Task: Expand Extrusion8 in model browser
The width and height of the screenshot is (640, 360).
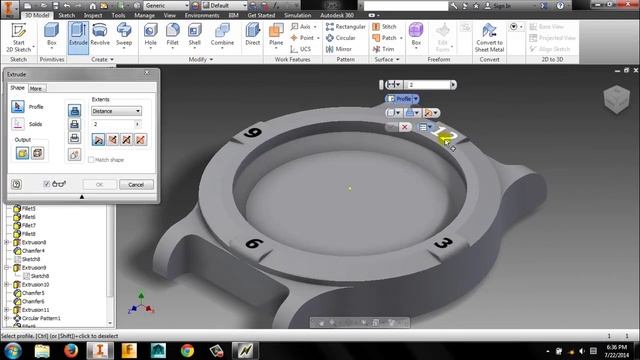Action: (x=7, y=242)
